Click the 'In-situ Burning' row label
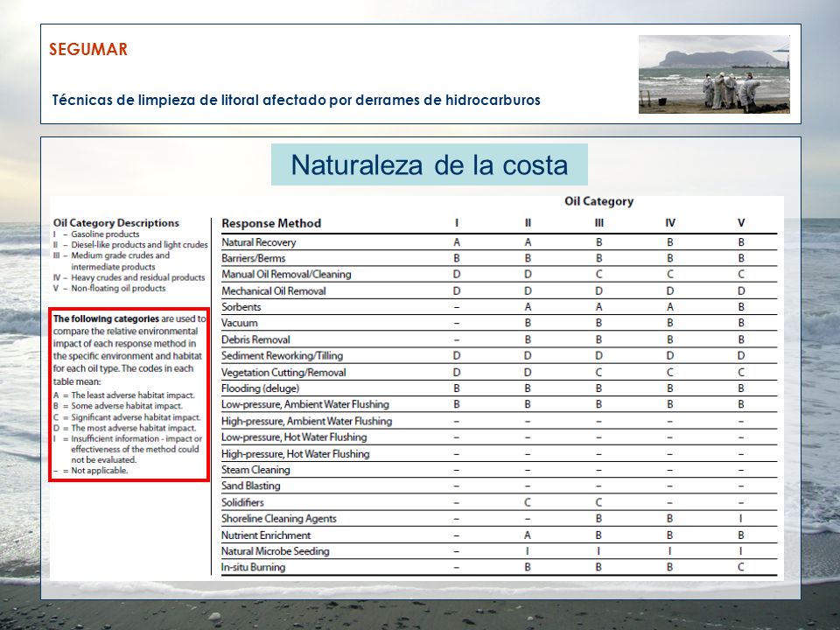Screen dimensions: 840x630 click(254, 567)
